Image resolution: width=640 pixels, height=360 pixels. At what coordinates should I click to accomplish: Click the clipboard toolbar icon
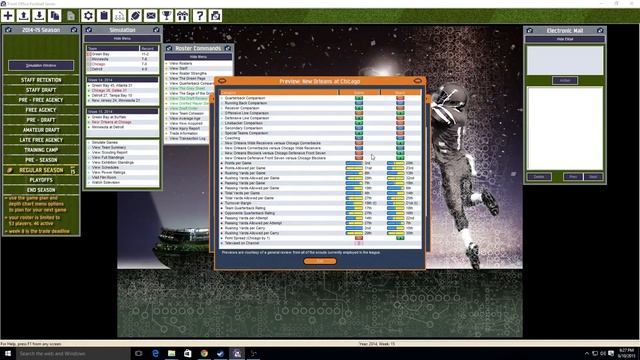pyautogui.click(x=104, y=16)
